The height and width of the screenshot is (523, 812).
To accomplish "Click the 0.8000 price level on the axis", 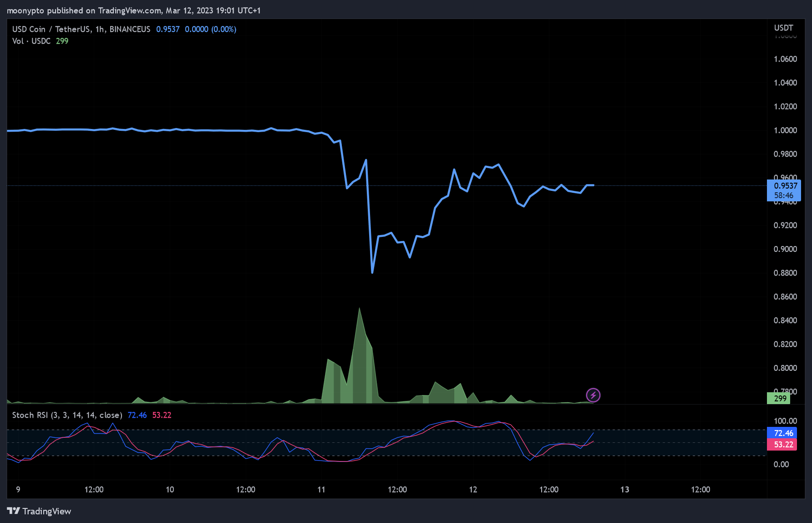I will (x=785, y=368).
